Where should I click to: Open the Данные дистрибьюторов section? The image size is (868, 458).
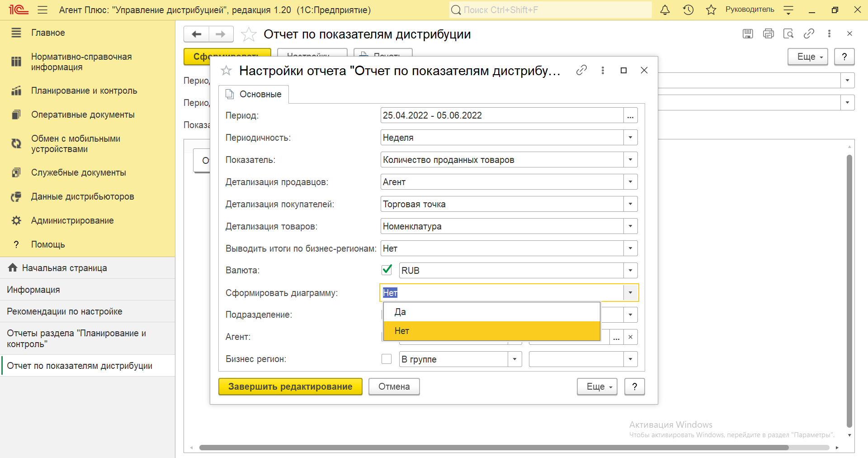point(82,196)
